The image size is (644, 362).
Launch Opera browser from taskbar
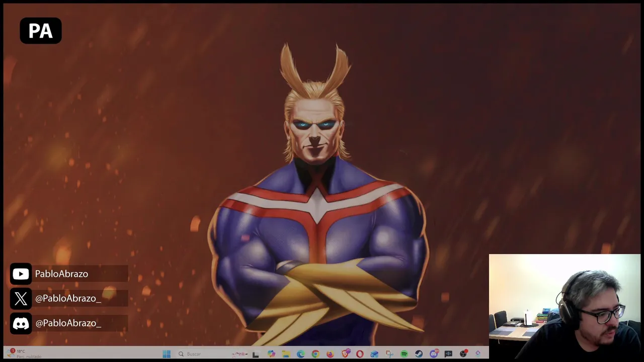[x=360, y=354]
